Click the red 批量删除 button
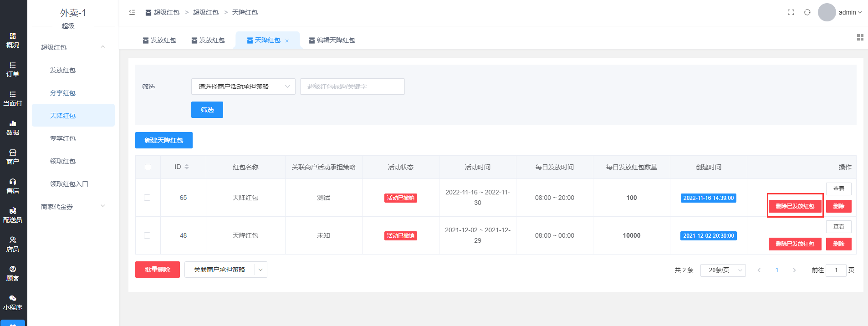Screen dimensions: 868x326 (x=158, y=270)
